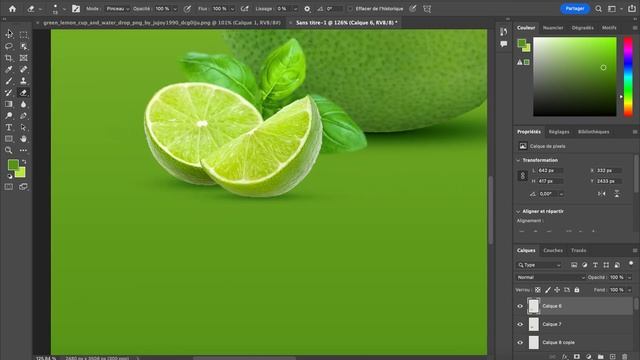The image size is (640, 360).
Task: Open the brush preset picker dropdown
Action: coord(64,9)
